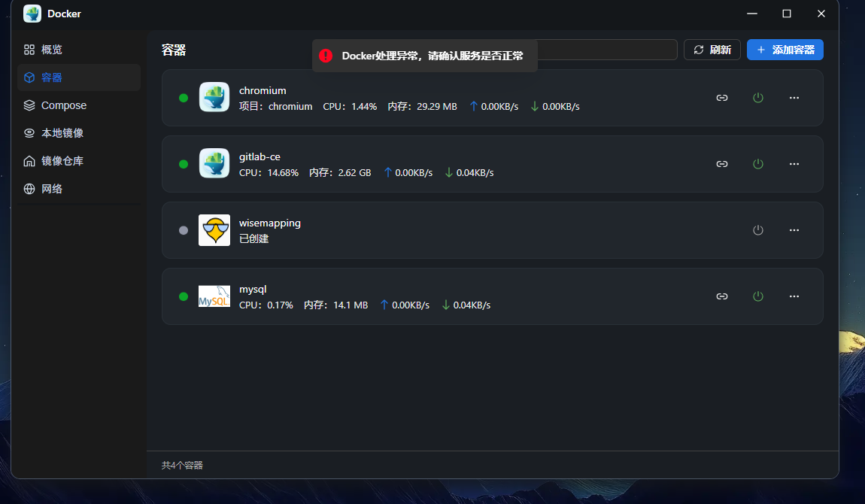
Task: Open more options for mysql
Action: coord(794,296)
